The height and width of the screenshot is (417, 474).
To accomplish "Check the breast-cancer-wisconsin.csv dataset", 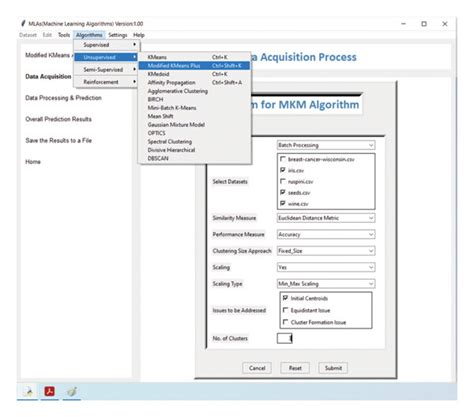I will pos(283,159).
